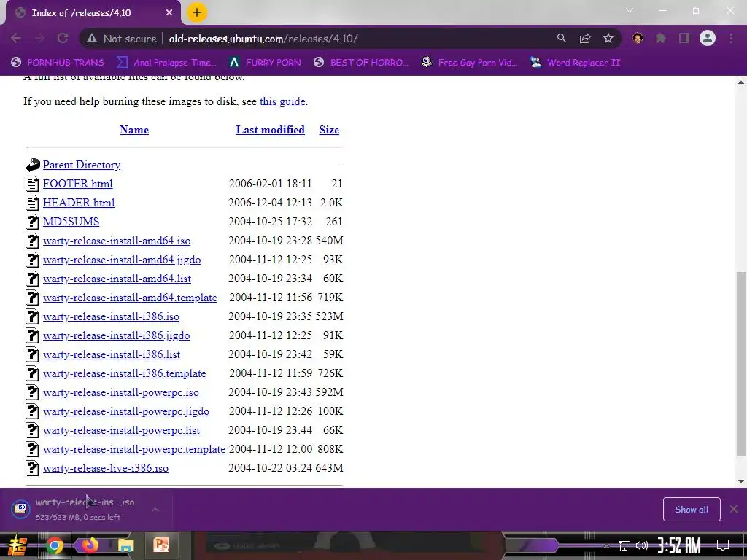Screen dimensions: 747x560
Task: Download warty-release-install-i386.iso
Action: pyautogui.click(x=111, y=316)
